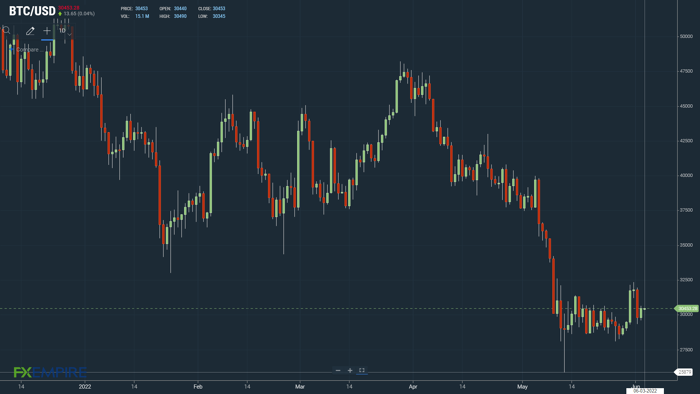
Task: Click the Apr label on time axis
Action: [413, 386]
